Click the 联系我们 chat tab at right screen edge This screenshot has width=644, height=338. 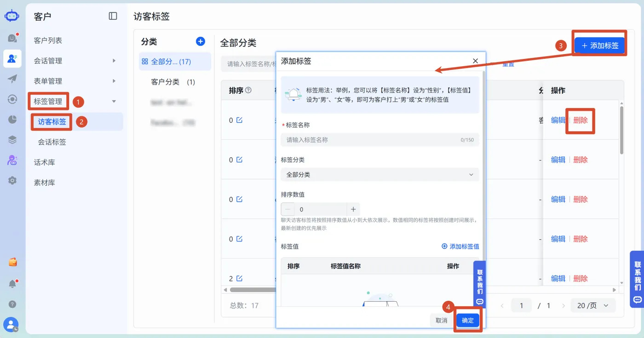tap(637, 279)
